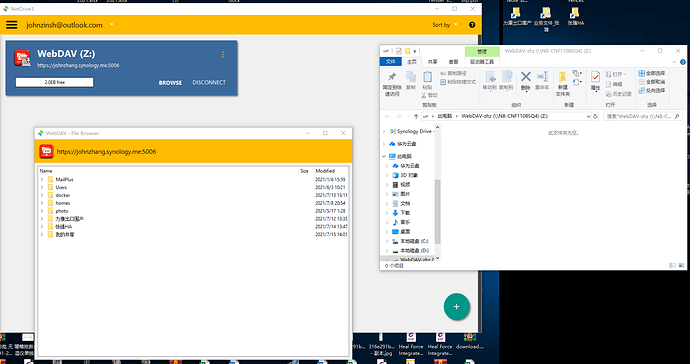Open the 文件 ribbon tab
This screenshot has height=364, width=690.
(390, 62)
